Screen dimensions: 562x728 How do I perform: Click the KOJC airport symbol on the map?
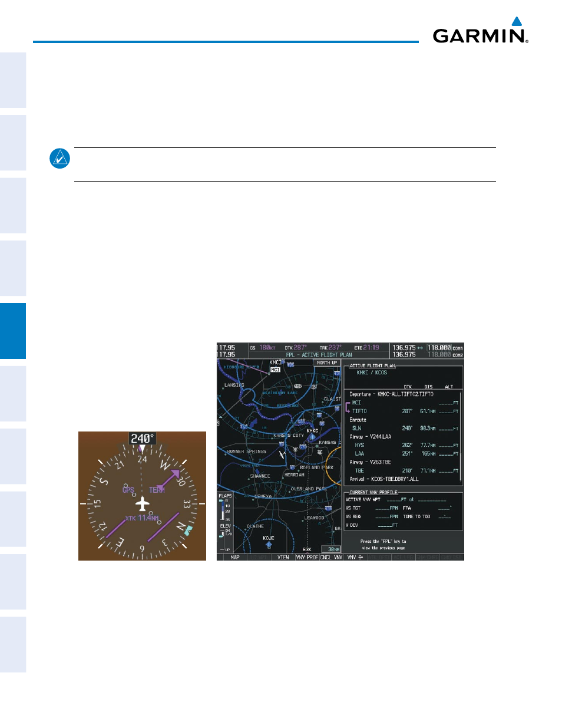click(269, 544)
